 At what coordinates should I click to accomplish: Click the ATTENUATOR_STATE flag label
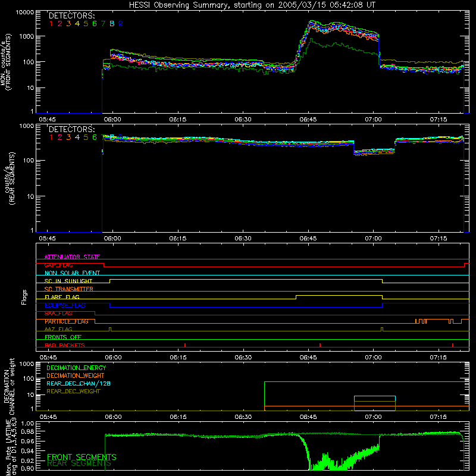[x=72, y=257]
